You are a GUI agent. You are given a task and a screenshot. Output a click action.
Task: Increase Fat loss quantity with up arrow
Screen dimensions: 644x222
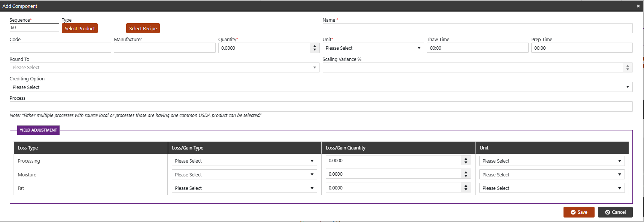466,186
